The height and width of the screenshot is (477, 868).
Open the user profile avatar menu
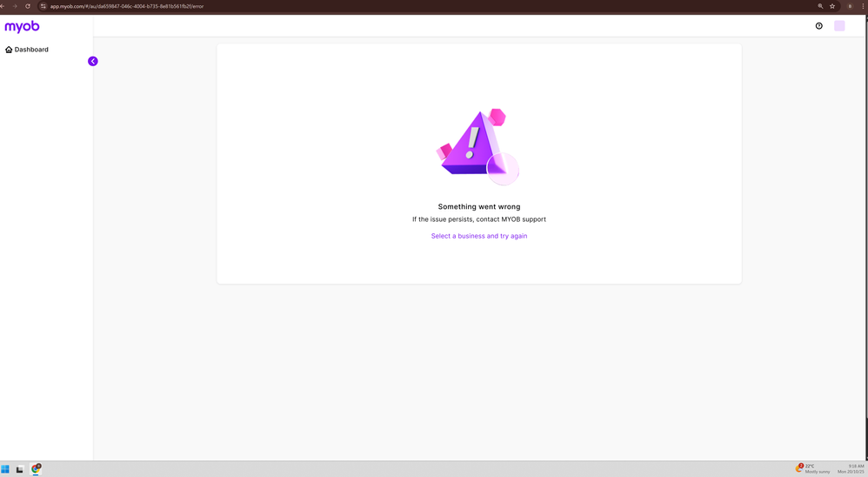click(839, 26)
